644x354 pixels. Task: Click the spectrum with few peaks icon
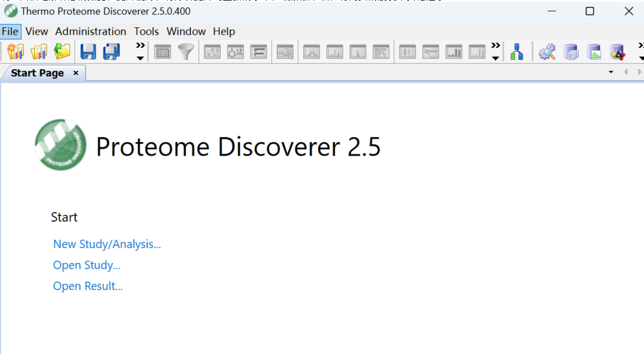(358, 52)
